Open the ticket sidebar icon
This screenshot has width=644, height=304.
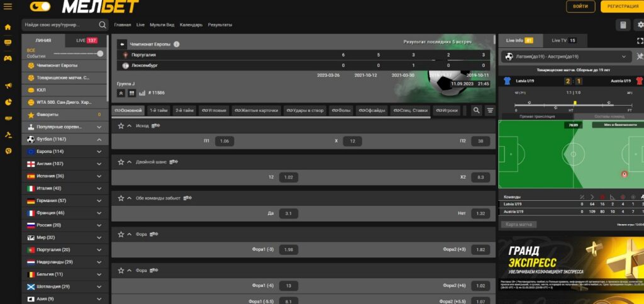pos(8,118)
